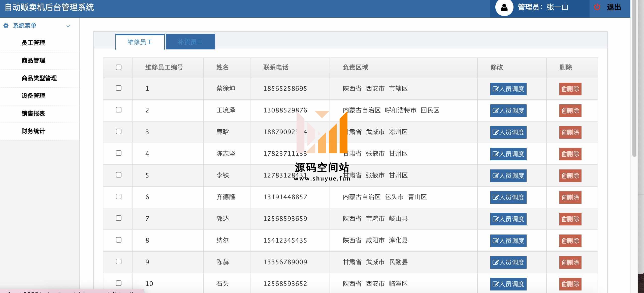Open 商品类型管理 menu item
Image resolution: width=644 pixels, height=293 pixels.
click(x=39, y=78)
